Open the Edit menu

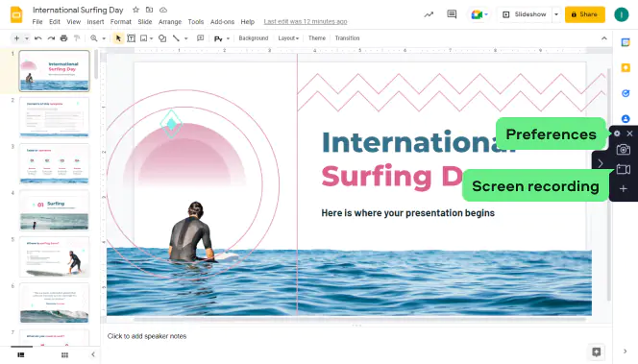[55, 22]
